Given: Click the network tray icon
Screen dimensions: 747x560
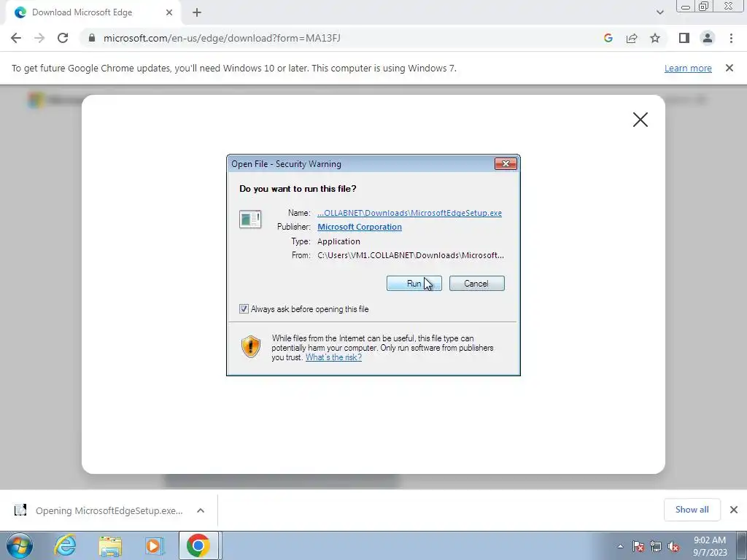Looking at the screenshot, I should click(x=656, y=546).
